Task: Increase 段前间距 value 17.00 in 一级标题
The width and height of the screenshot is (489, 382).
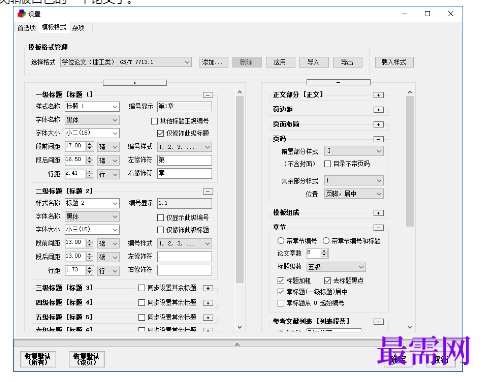Action: tap(90, 144)
